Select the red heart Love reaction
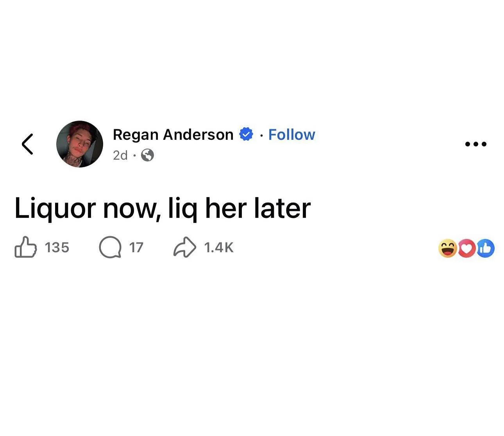 coord(466,248)
